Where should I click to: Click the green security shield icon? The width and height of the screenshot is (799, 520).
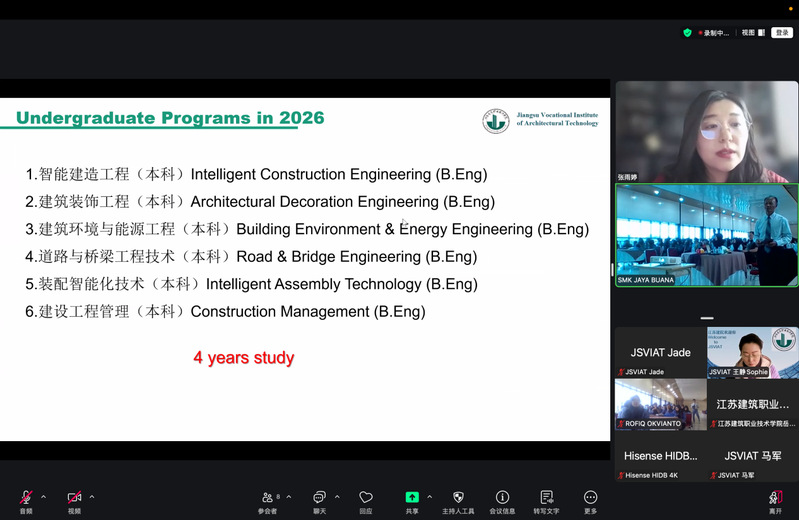(687, 33)
